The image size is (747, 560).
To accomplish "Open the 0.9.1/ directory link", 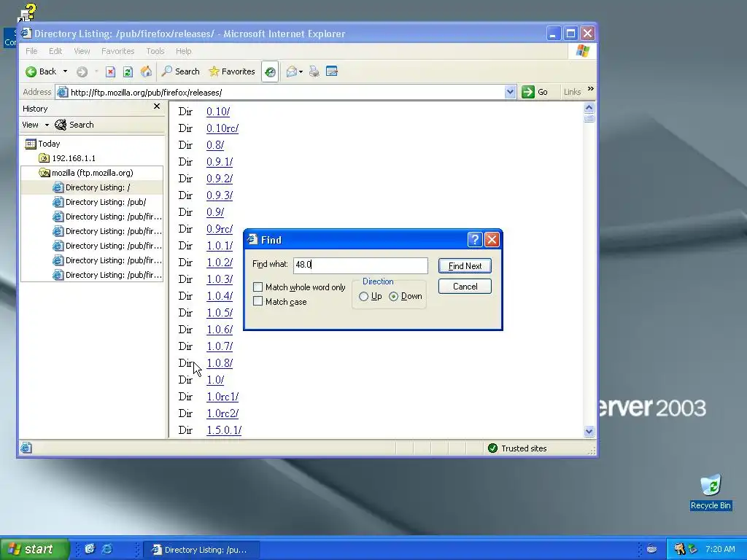I will [x=220, y=162].
